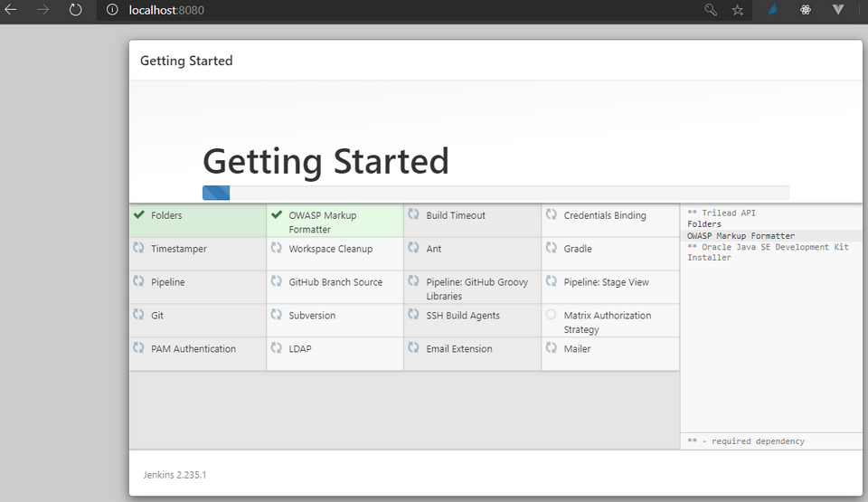868x502 pixels.
Task: Click the plugin installation progress bar
Action: 495,193
